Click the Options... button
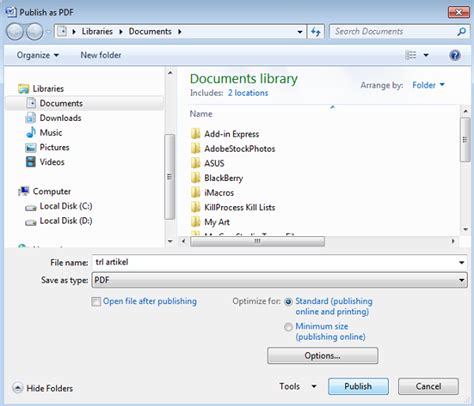Screen dimensions: 474x406 pos(322,356)
